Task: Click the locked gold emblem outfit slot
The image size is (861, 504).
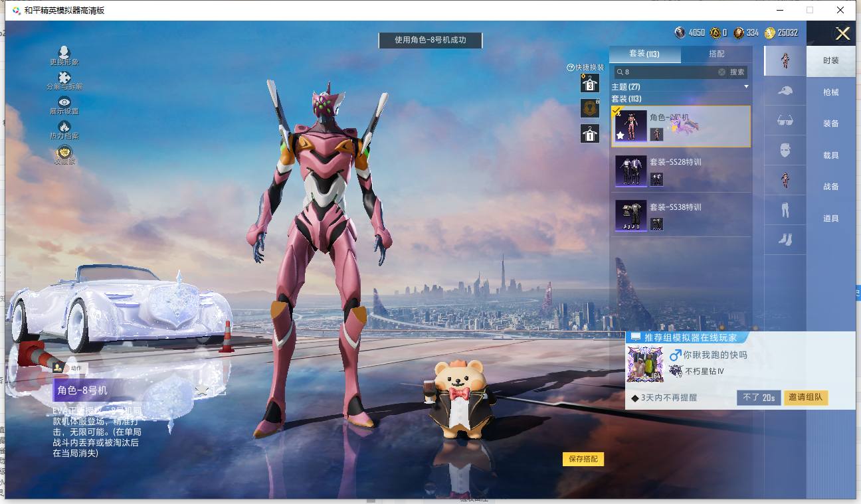Action: tap(590, 108)
